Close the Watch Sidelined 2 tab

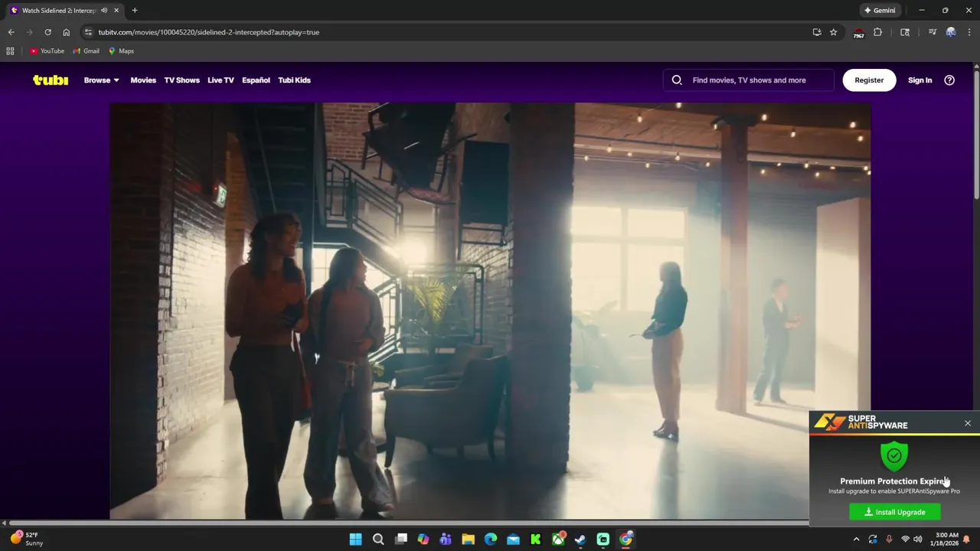116,11
